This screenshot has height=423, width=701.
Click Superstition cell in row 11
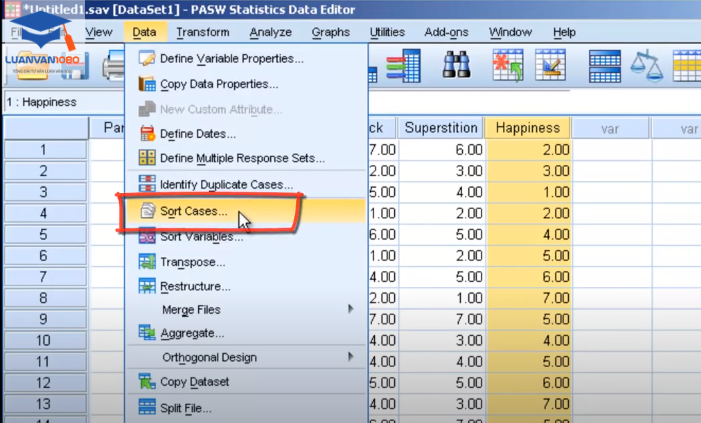[x=442, y=362]
